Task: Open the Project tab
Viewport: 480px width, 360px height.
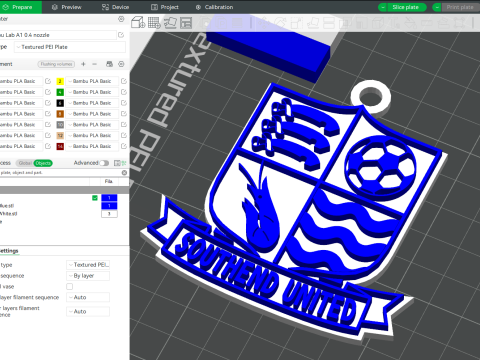Action: click(x=165, y=7)
